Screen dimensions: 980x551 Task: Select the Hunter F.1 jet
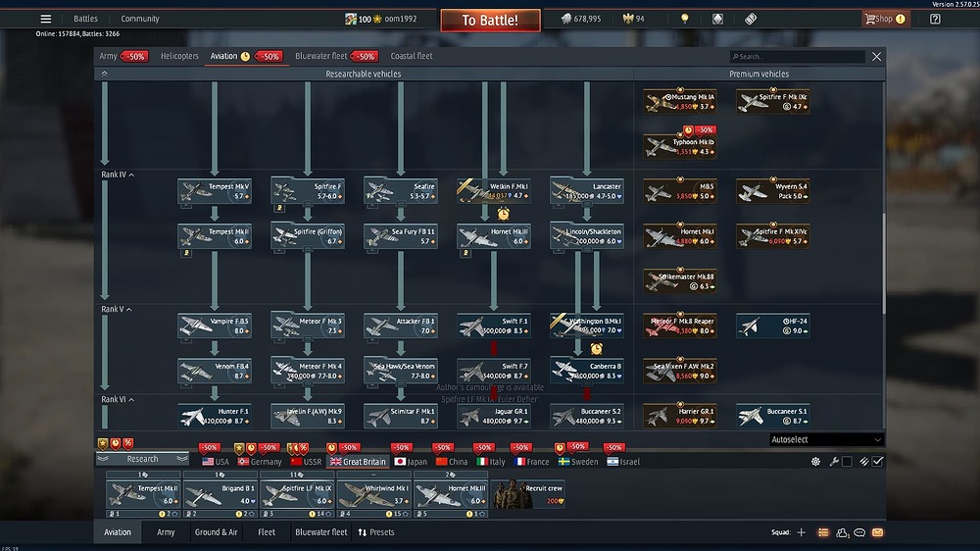click(x=215, y=416)
